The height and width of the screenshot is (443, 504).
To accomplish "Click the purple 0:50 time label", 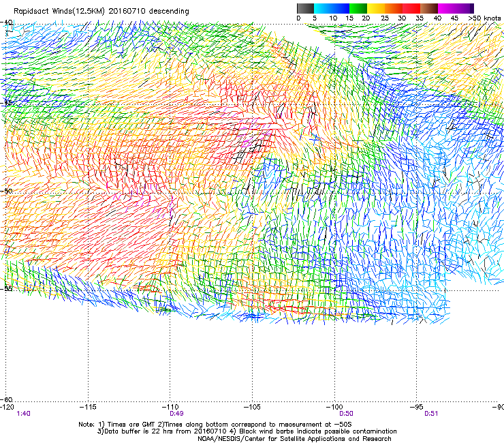I will pos(346,414).
